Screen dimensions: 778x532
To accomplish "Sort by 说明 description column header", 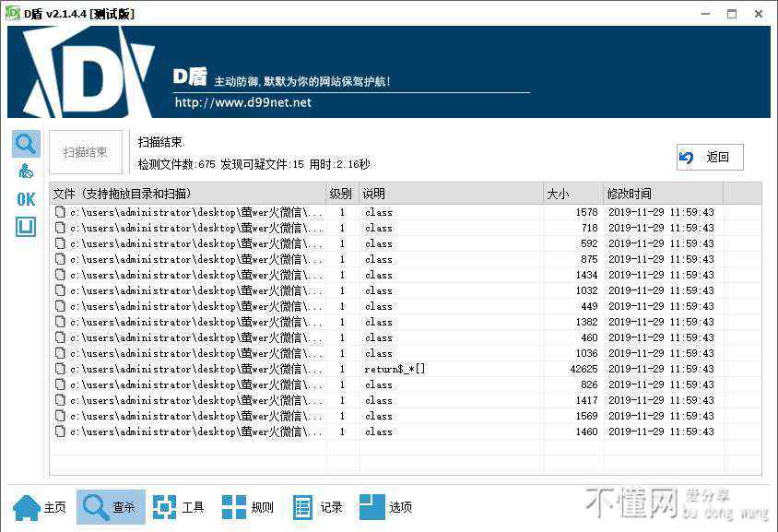I will pyautogui.click(x=450, y=194).
